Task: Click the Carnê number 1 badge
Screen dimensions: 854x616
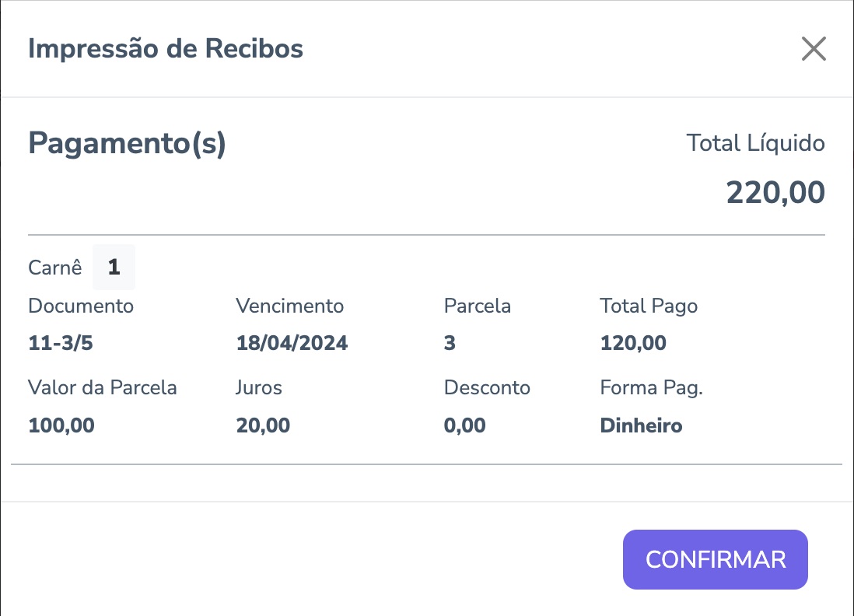Action: point(114,268)
